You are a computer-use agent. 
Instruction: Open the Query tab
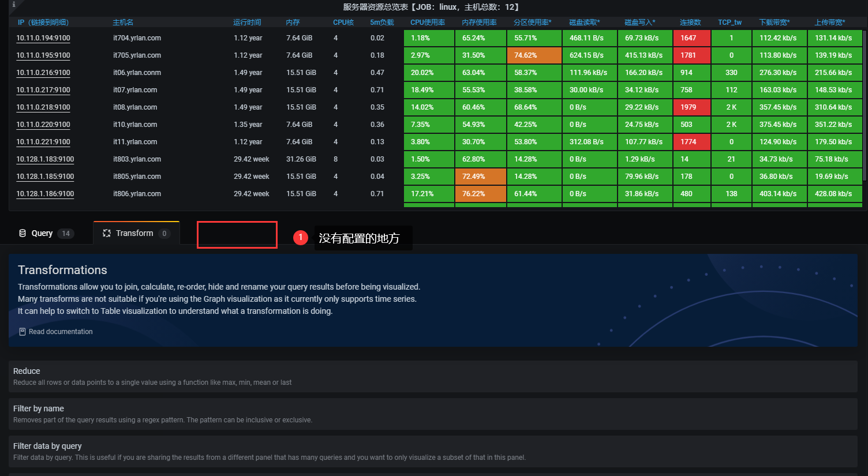46,233
